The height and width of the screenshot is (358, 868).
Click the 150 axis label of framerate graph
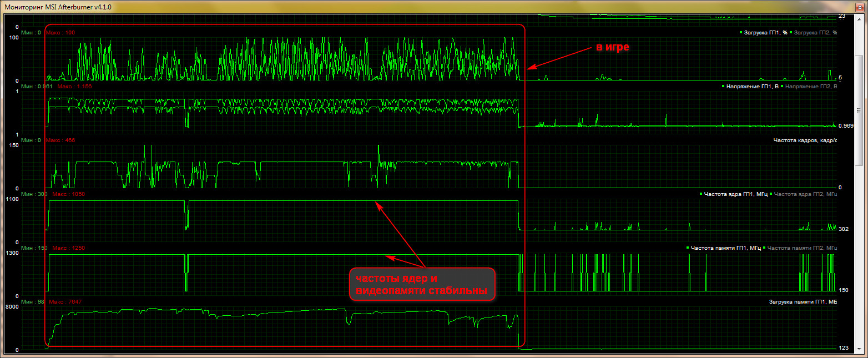(13, 145)
